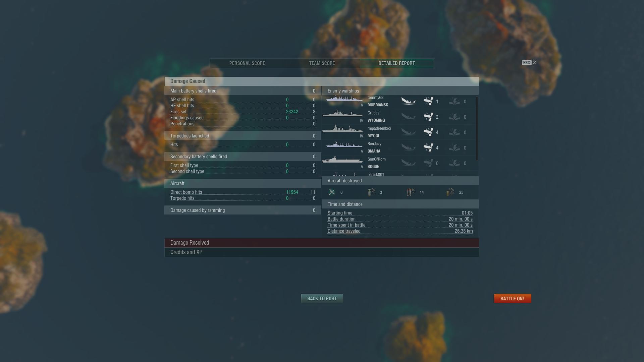Click the Back to Port button

click(322, 299)
